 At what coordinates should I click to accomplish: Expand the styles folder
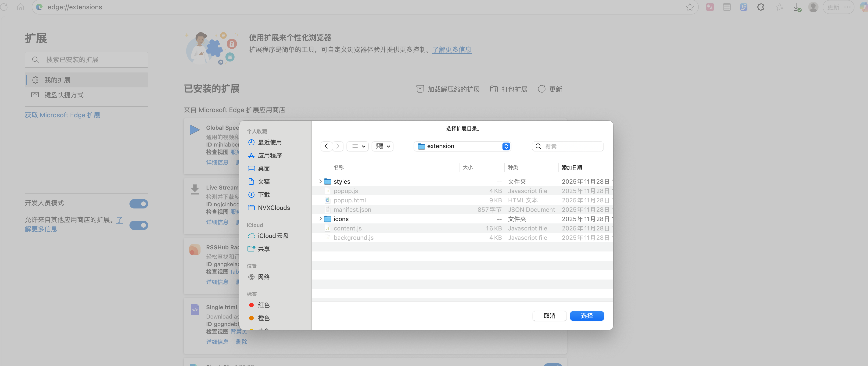[x=320, y=181]
